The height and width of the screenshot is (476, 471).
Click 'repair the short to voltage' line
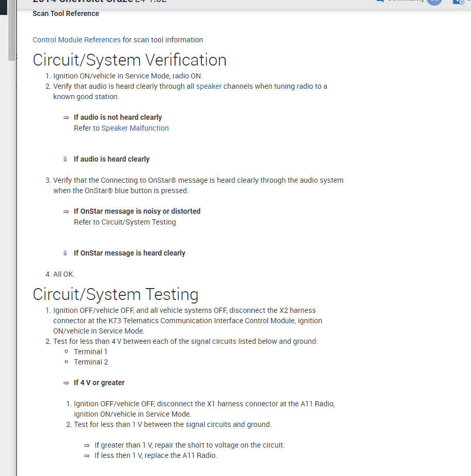coord(190,446)
